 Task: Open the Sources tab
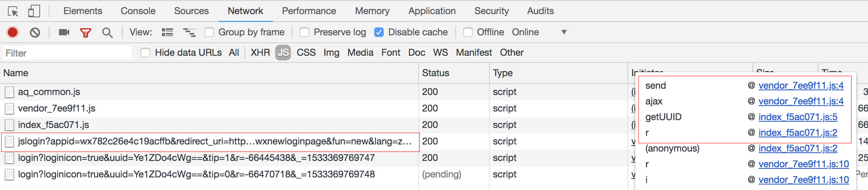pos(191,11)
